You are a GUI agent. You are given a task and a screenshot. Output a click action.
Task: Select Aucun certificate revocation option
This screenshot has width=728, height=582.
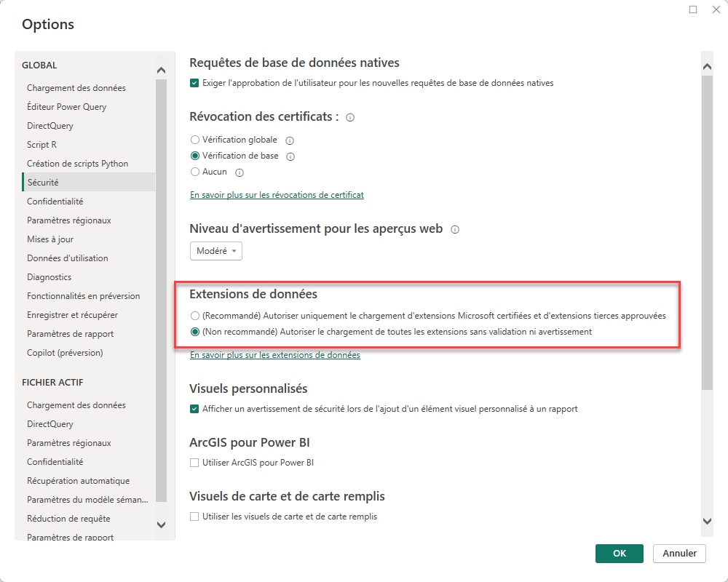coord(195,172)
